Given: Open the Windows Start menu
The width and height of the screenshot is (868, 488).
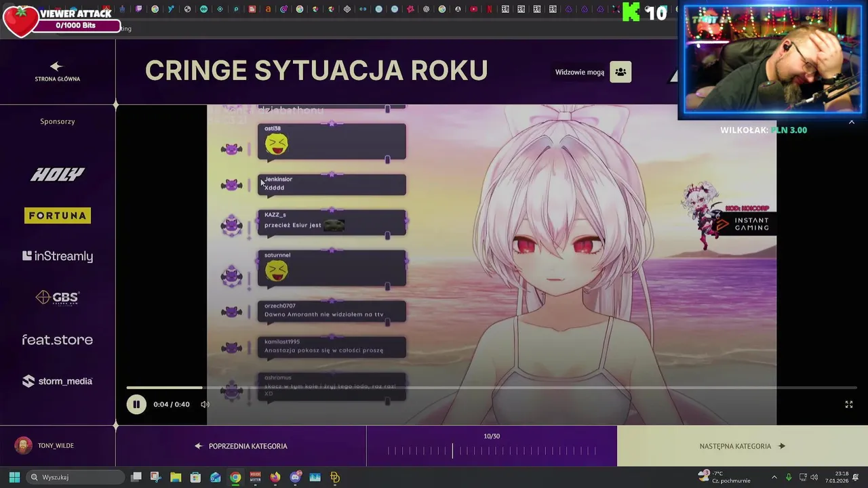Looking at the screenshot, I should [14, 477].
